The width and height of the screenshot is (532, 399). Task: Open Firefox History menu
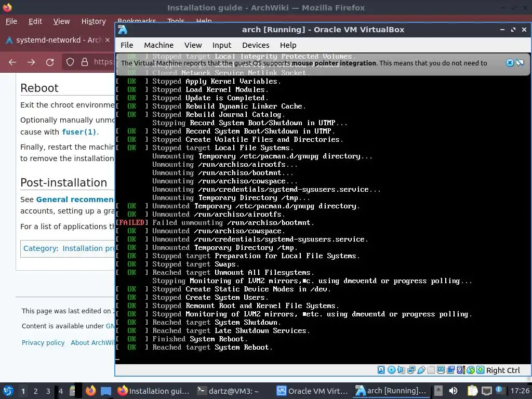click(94, 21)
